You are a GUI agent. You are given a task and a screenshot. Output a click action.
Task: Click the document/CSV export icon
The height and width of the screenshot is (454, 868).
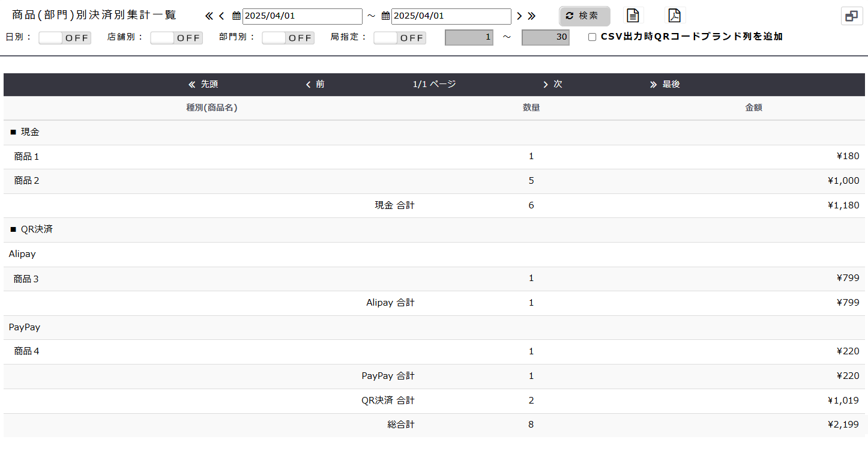pos(633,16)
